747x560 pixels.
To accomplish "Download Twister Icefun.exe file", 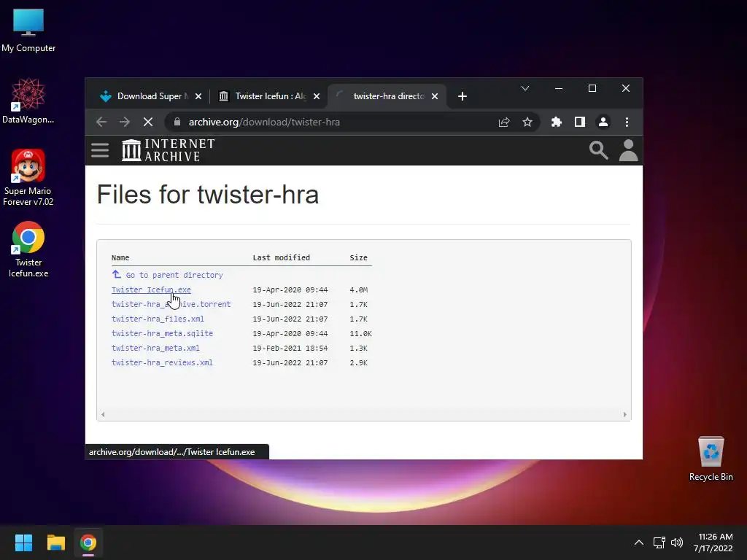I will (151, 289).
